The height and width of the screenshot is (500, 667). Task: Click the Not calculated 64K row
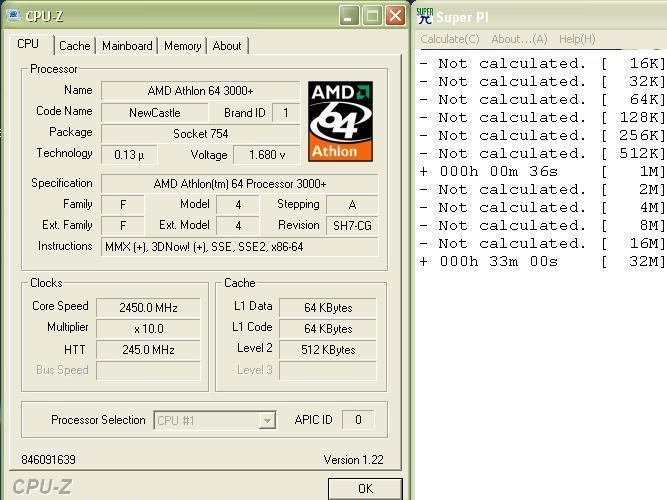pyautogui.click(x=542, y=100)
